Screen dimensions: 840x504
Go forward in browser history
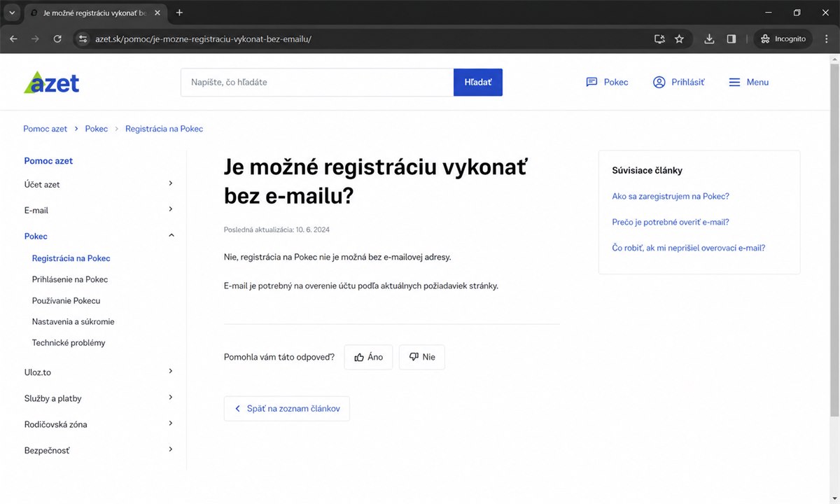point(35,39)
